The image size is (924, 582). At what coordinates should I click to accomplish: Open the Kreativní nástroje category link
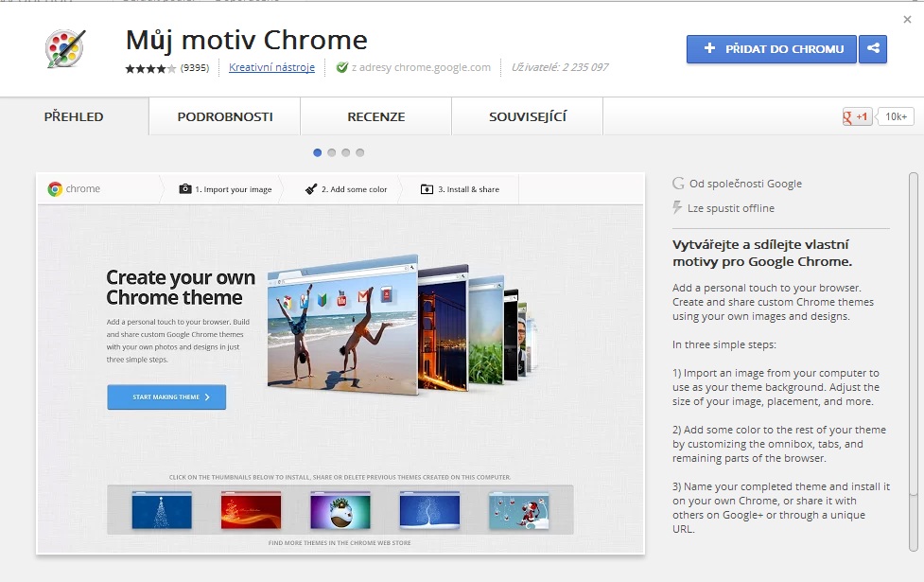271,67
